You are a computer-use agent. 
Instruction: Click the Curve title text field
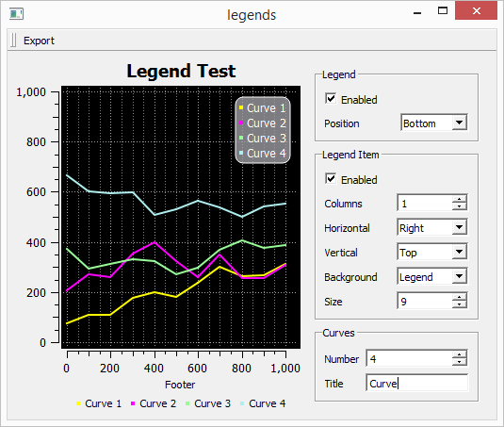pyautogui.click(x=417, y=383)
